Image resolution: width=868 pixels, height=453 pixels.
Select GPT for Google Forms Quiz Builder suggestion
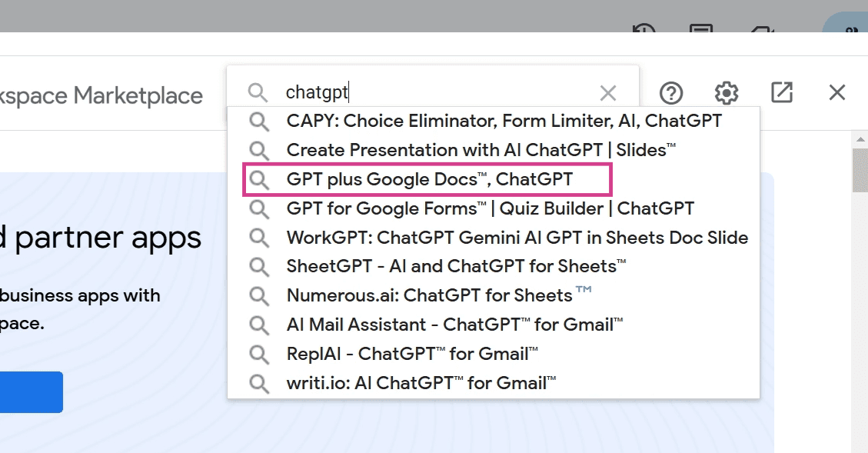coord(494,208)
